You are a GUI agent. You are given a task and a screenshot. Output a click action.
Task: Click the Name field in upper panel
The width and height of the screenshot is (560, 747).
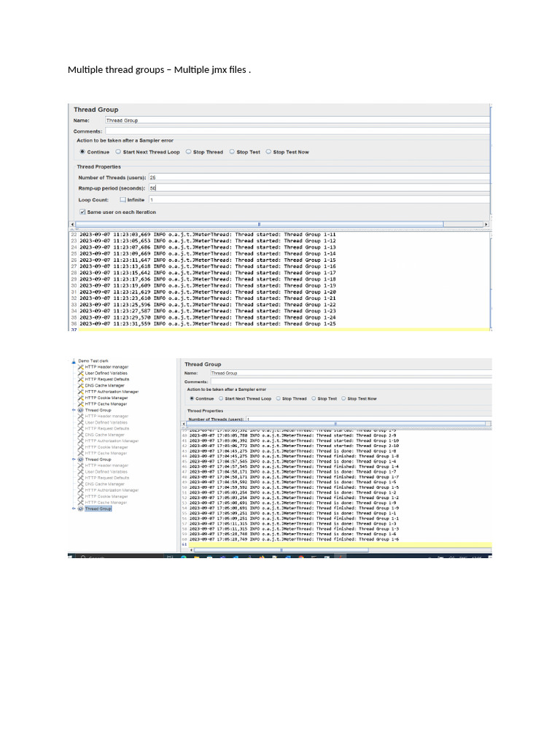[297, 120]
